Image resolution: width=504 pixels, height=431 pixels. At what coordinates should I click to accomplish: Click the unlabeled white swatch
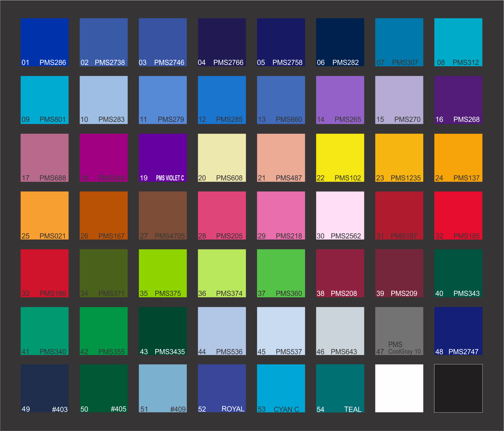(x=399, y=388)
